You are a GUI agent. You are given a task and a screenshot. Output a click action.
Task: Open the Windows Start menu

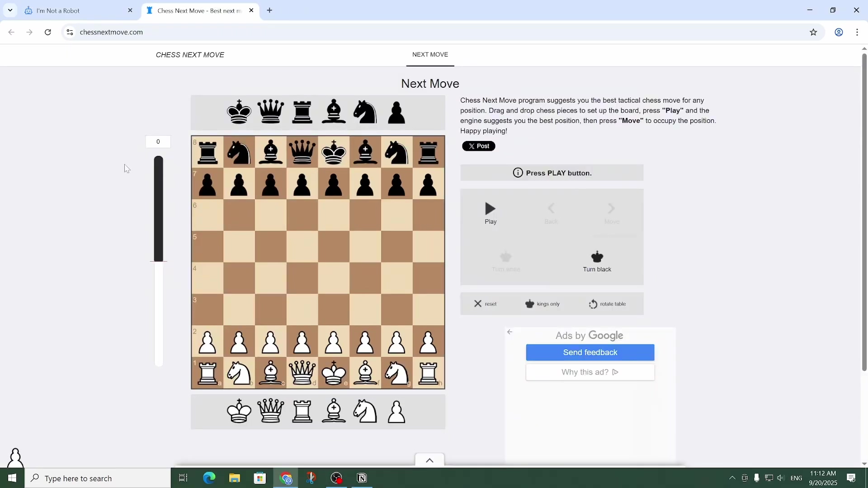pyautogui.click(x=12, y=478)
